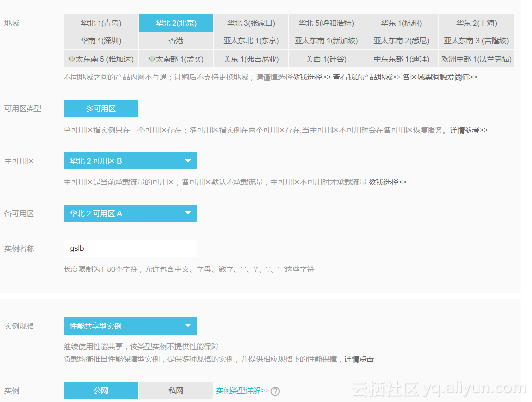This screenshot has width=532, height=402.
Task: Choose region 华东 2(上海)
Action: [x=476, y=23]
